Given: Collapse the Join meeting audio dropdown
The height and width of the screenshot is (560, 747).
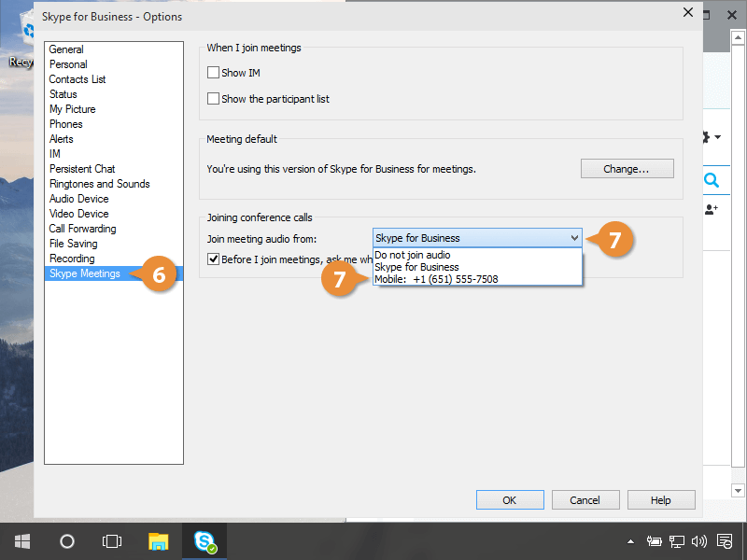Looking at the screenshot, I should [x=574, y=238].
